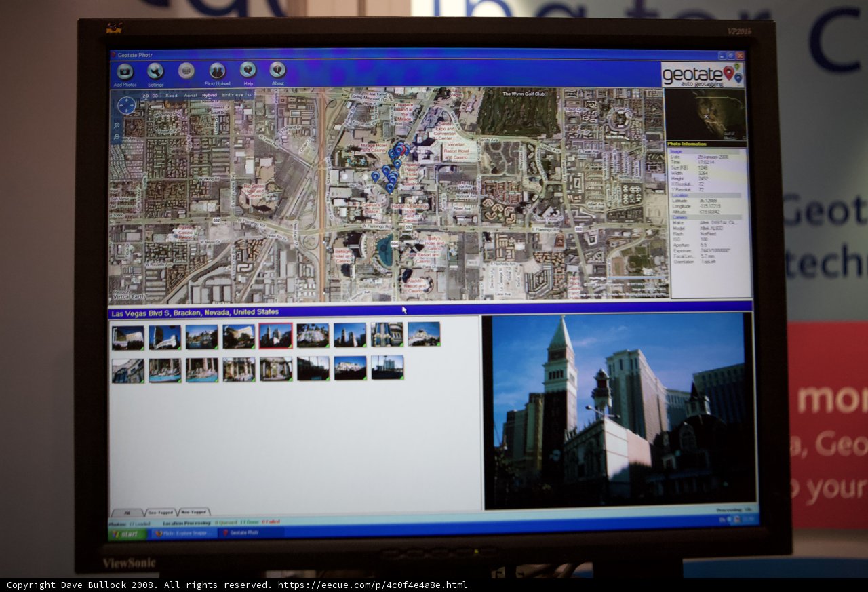Viewport: 868px width, 592px height.
Task: Collapse the map style bar with the double-arrow
Action: tap(249, 96)
